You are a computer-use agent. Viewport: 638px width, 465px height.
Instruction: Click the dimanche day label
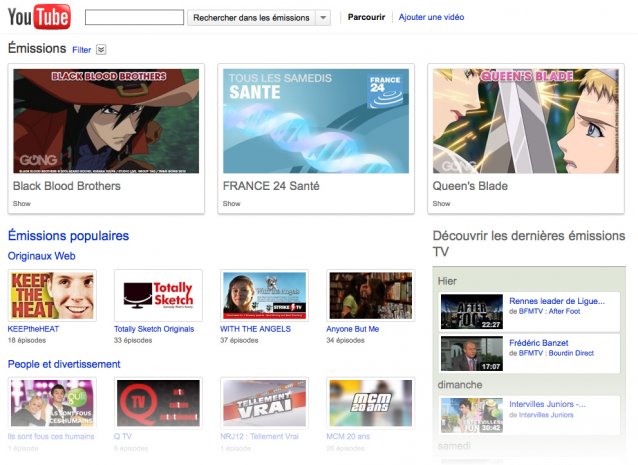click(460, 385)
